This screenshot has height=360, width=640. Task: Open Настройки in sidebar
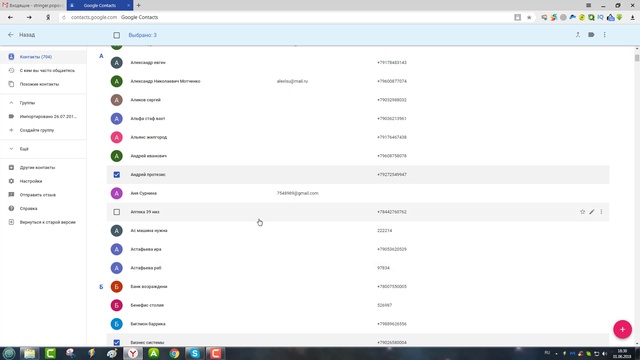[x=43, y=181]
